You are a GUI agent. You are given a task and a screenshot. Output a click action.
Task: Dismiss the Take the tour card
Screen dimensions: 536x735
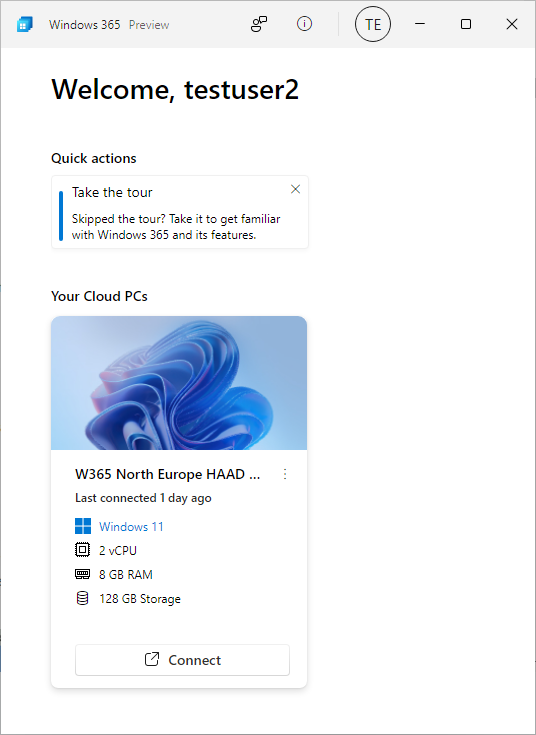(295, 189)
